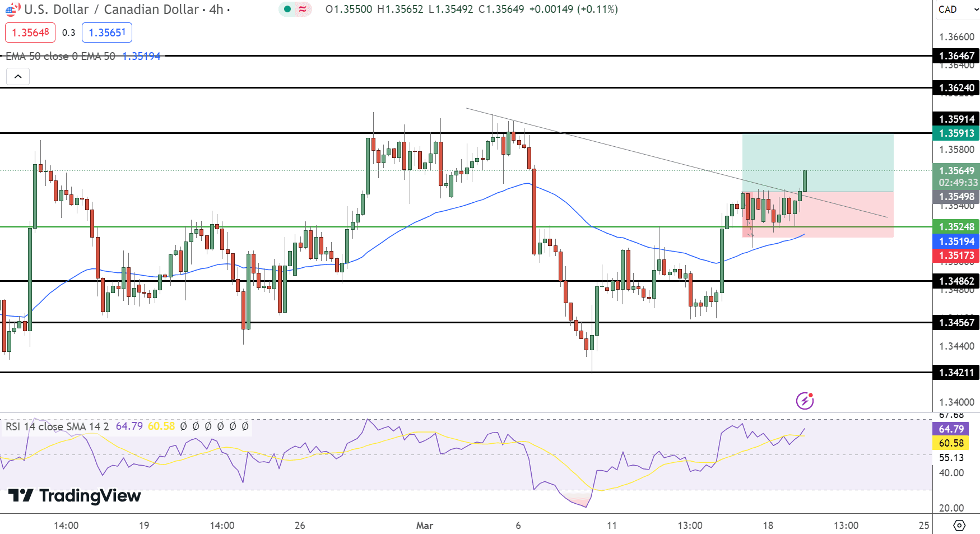Click the 1.34211 horizontal line price label

(956, 372)
